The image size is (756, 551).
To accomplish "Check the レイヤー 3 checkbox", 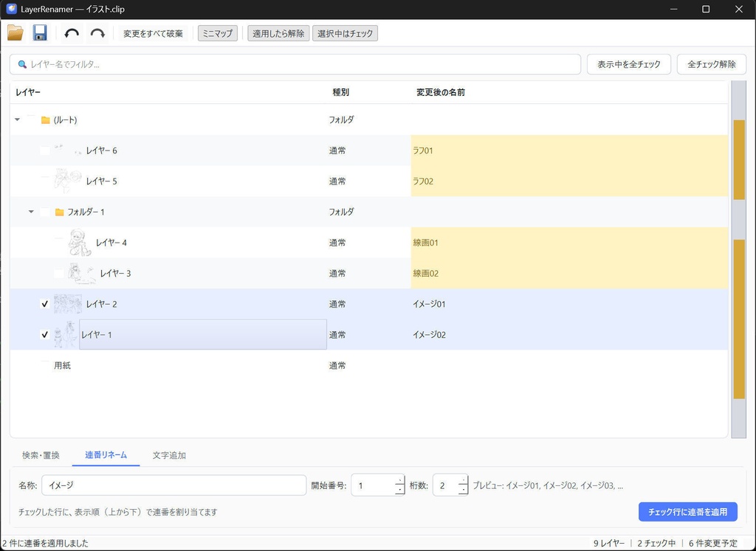I will tap(58, 273).
